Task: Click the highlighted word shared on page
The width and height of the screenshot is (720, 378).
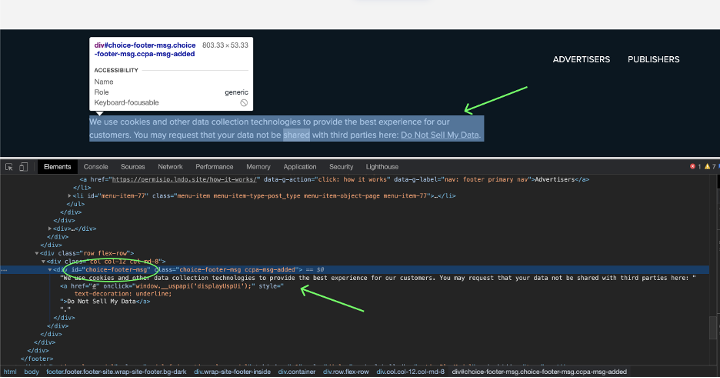Action: 296,135
